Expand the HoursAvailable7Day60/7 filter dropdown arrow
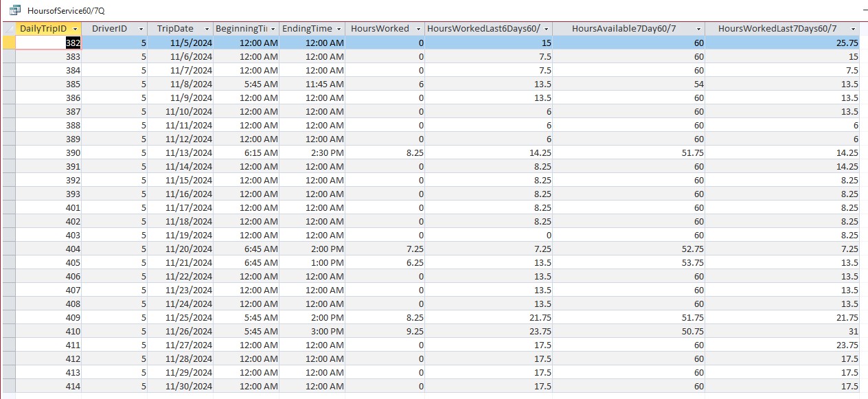The width and height of the screenshot is (868, 399). tap(698, 29)
